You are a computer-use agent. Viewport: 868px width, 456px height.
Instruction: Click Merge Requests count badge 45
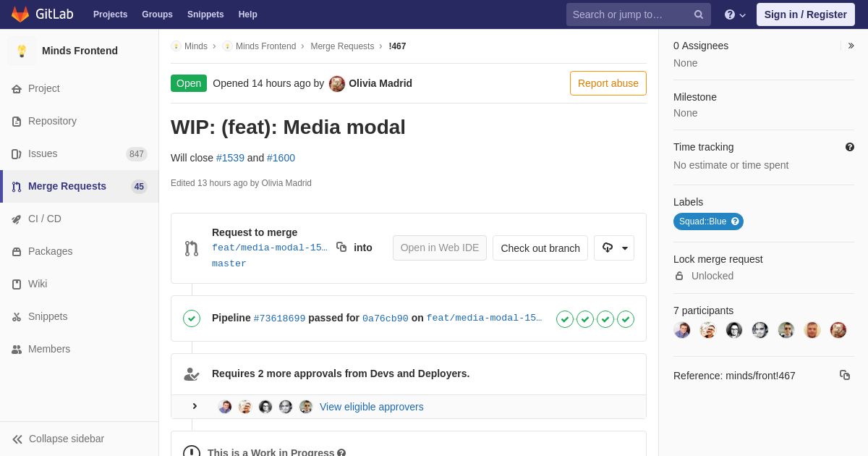[x=139, y=187]
